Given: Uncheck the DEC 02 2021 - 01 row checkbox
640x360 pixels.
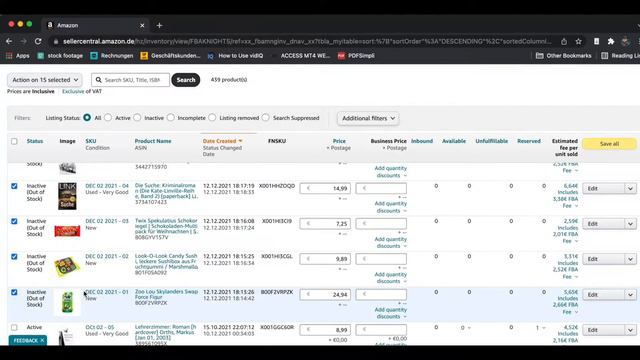Looking at the screenshot, I should (14, 292).
